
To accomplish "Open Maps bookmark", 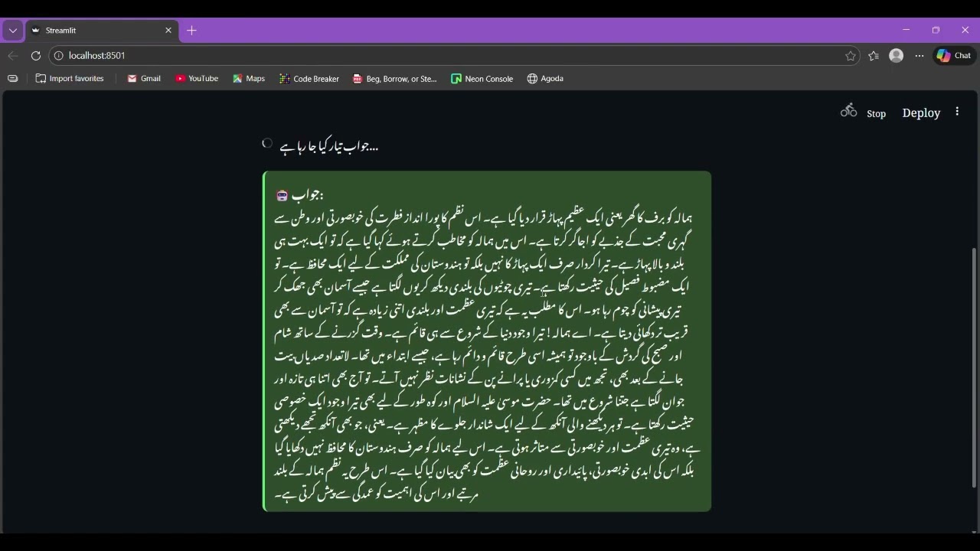I will pos(249,79).
